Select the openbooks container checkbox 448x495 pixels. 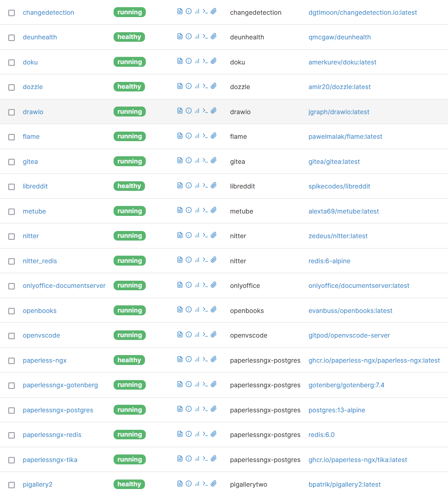12,311
